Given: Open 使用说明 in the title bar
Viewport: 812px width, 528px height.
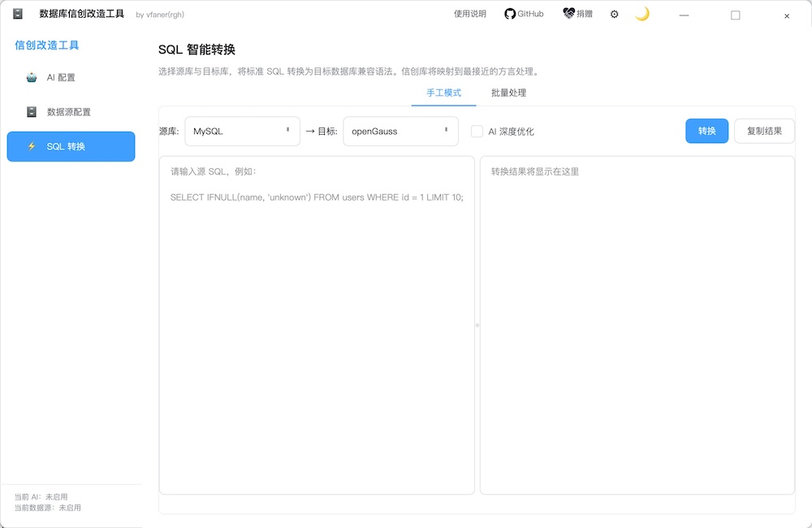Looking at the screenshot, I should 469,14.
